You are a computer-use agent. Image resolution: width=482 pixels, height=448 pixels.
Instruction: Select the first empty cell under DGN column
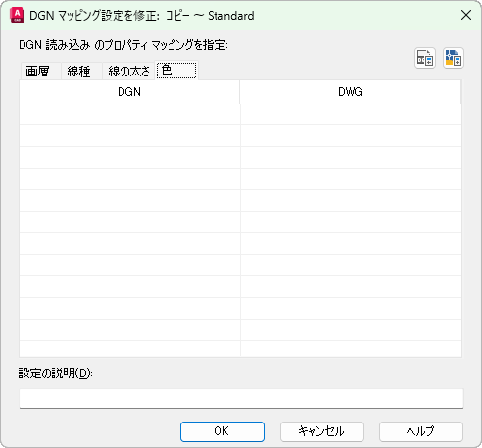click(x=129, y=115)
